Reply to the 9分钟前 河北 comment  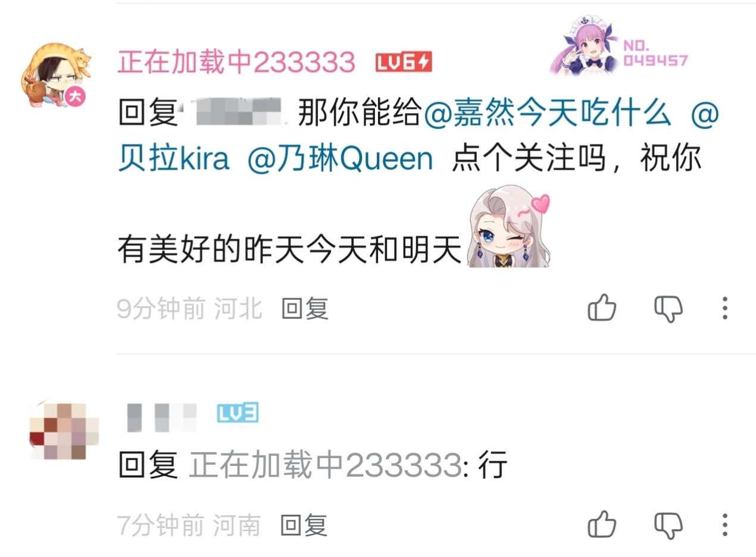tap(305, 309)
